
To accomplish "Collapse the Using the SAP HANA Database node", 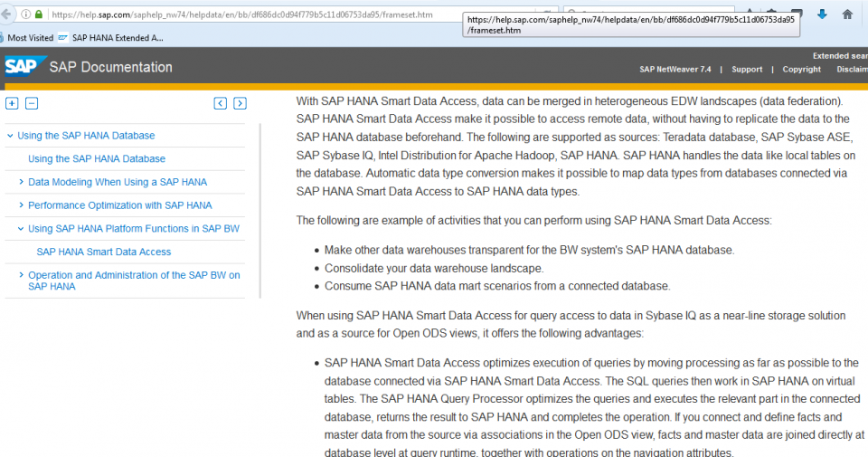I will coord(10,136).
